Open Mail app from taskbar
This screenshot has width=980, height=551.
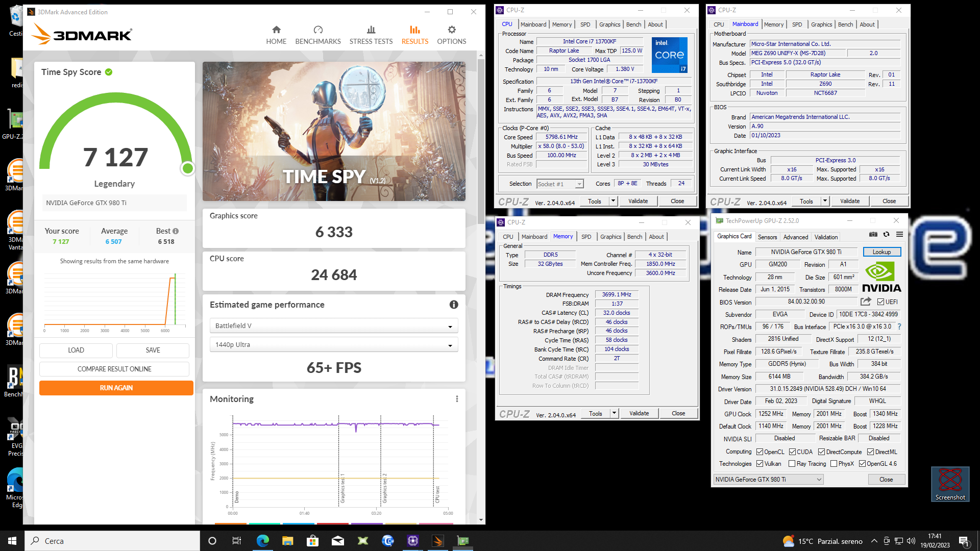pos(338,541)
